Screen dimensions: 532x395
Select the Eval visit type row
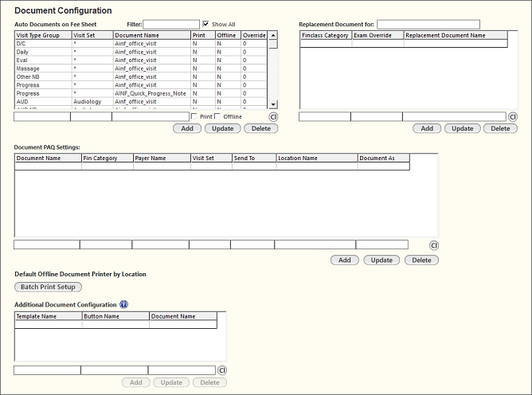click(x=141, y=61)
